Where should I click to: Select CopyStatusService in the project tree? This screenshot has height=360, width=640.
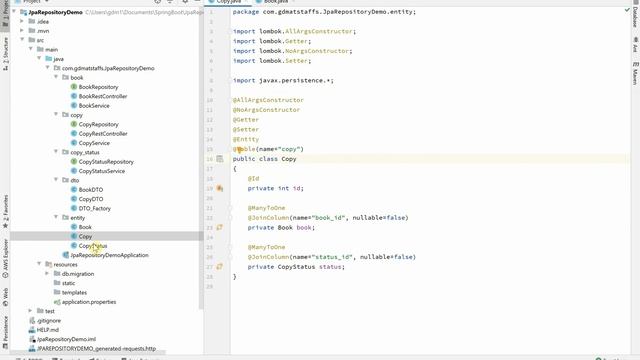tap(102, 171)
